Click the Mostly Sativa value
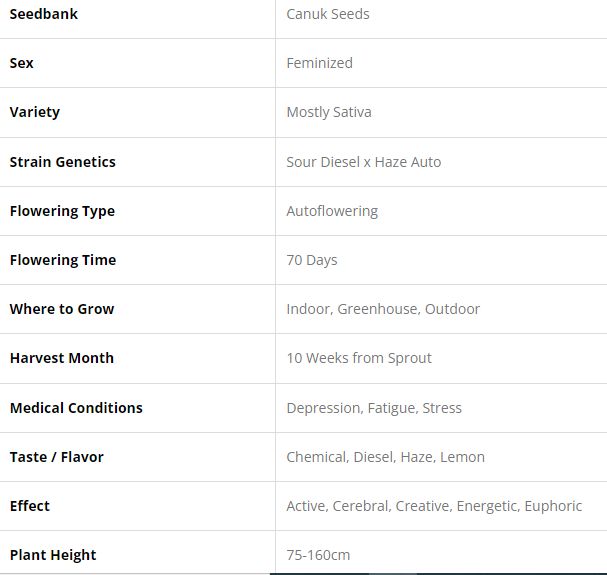607x575 pixels. click(x=328, y=112)
